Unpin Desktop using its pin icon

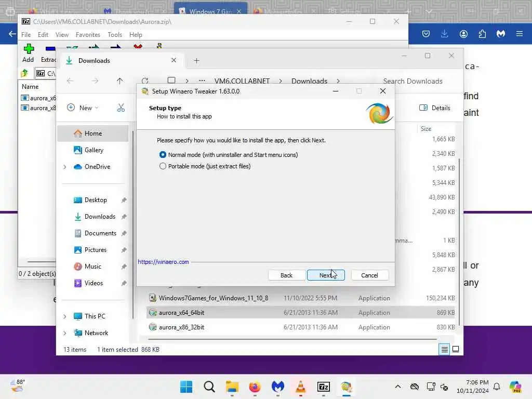click(x=124, y=200)
